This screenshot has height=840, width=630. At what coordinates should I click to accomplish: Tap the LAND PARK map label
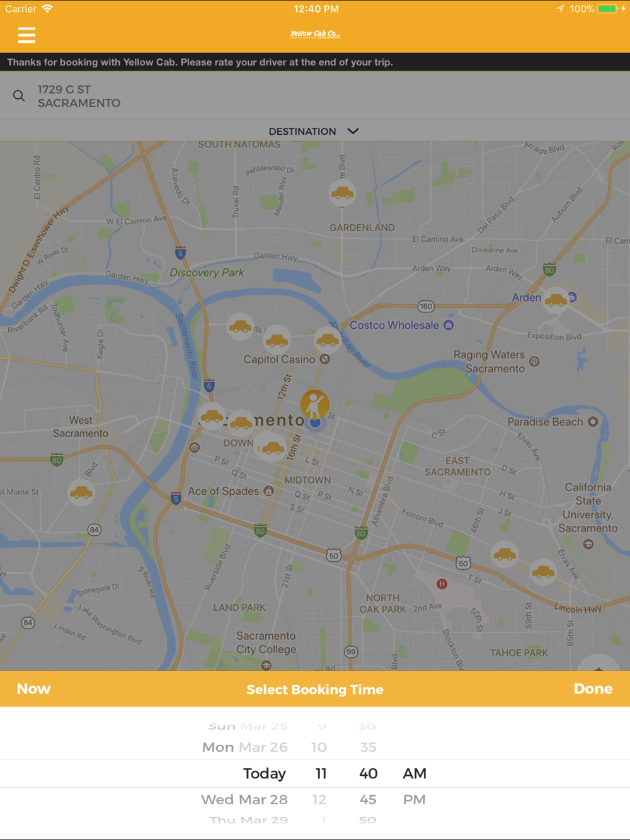coord(239,608)
